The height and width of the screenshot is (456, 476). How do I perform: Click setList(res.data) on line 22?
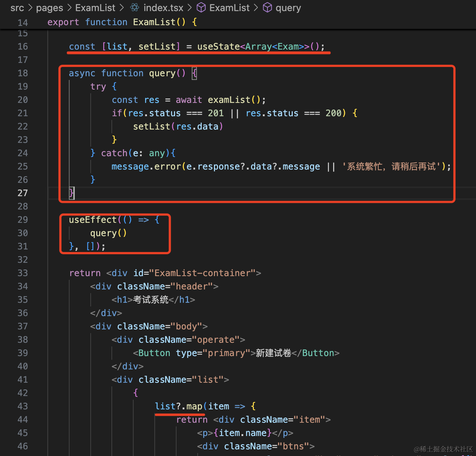tap(178, 127)
